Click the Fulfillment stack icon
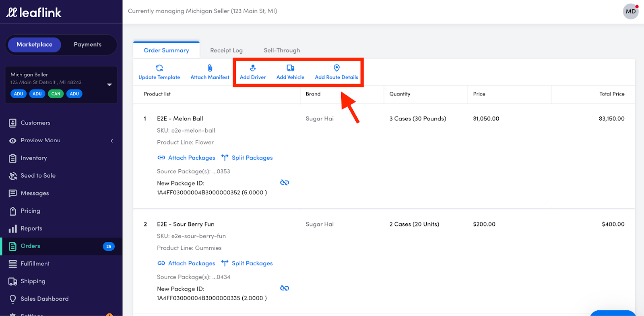Viewport: 644px width, 316px height. (x=13, y=264)
